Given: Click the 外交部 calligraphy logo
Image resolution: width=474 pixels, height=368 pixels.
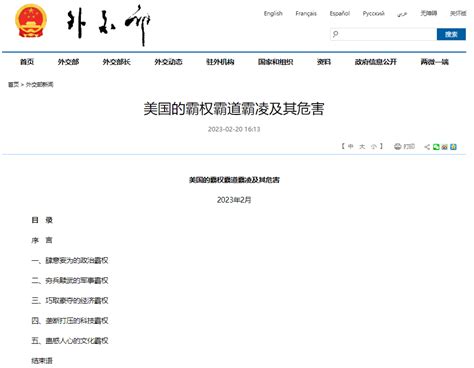Looking at the screenshot, I should (108, 24).
